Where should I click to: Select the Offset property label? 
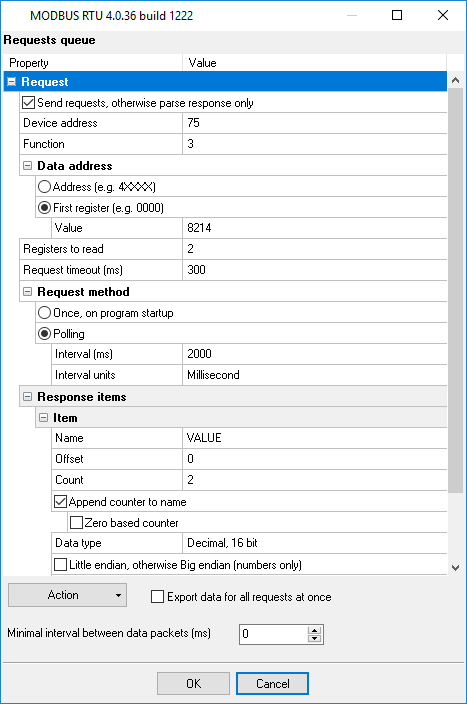(69, 459)
